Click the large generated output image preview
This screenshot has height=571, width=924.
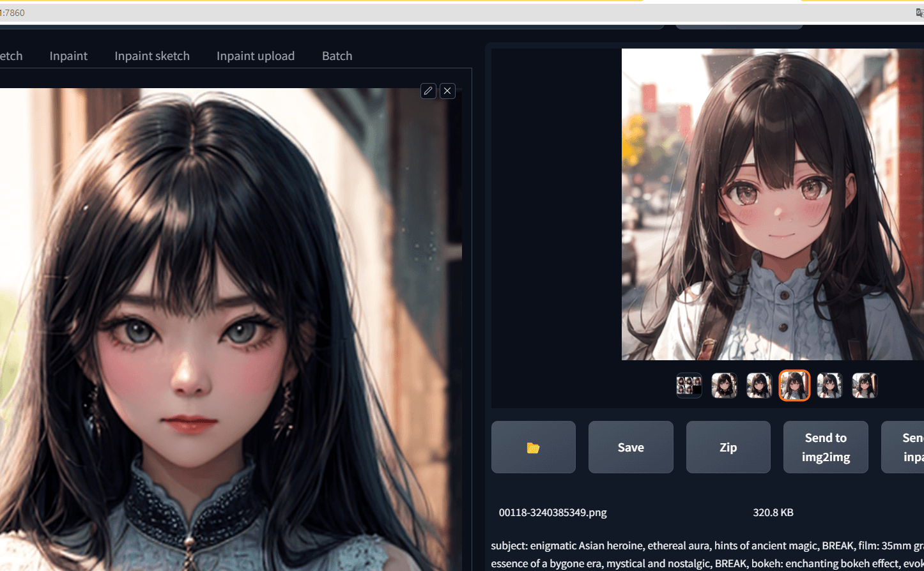tap(773, 204)
